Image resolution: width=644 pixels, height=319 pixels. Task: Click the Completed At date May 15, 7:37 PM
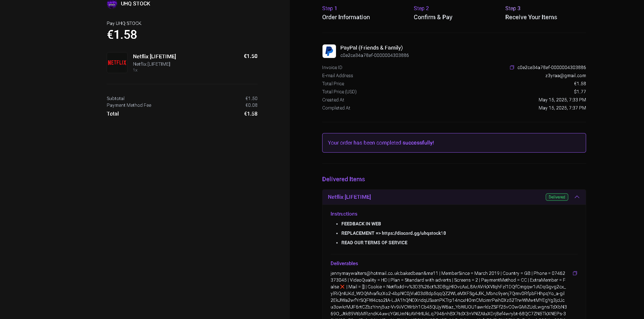click(x=562, y=108)
